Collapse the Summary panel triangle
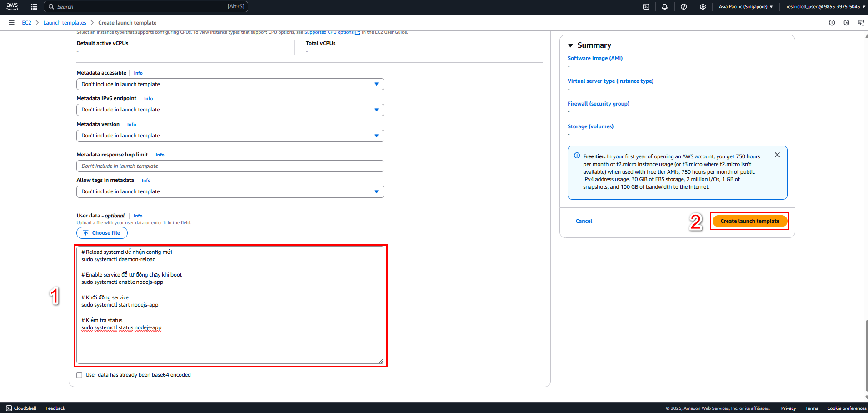This screenshot has height=413, width=868. coord(570,45)
